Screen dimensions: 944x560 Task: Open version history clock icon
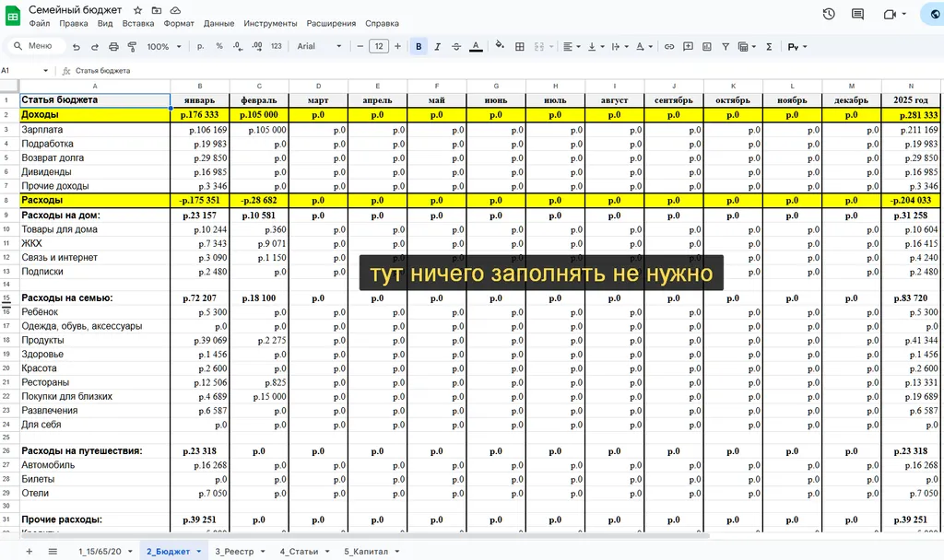829,14
